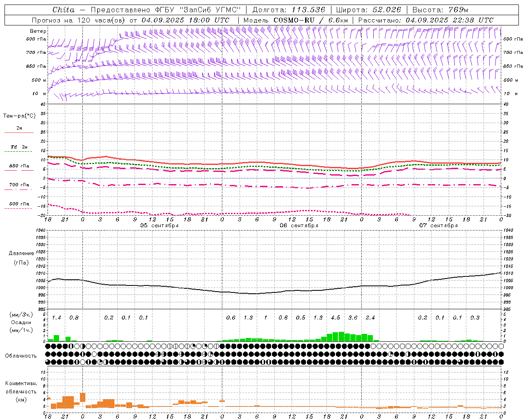
Task: Click the Конвективн. convective cloud label
Action: (x=21, y=383)
